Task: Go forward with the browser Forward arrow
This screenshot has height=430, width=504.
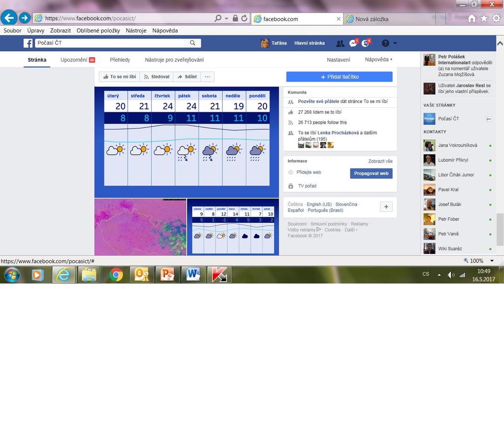Action: coord(25,18)
